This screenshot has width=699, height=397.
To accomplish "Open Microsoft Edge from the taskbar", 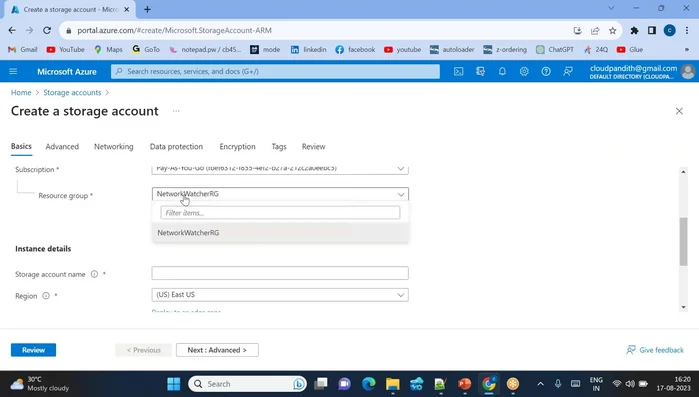I will coord(369,384).
